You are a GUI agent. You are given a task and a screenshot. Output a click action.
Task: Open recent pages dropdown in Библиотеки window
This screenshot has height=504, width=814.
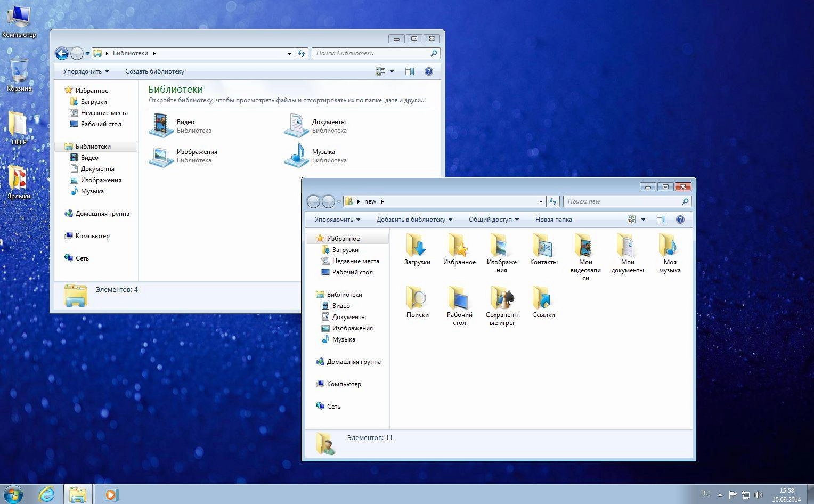[88, 54]
